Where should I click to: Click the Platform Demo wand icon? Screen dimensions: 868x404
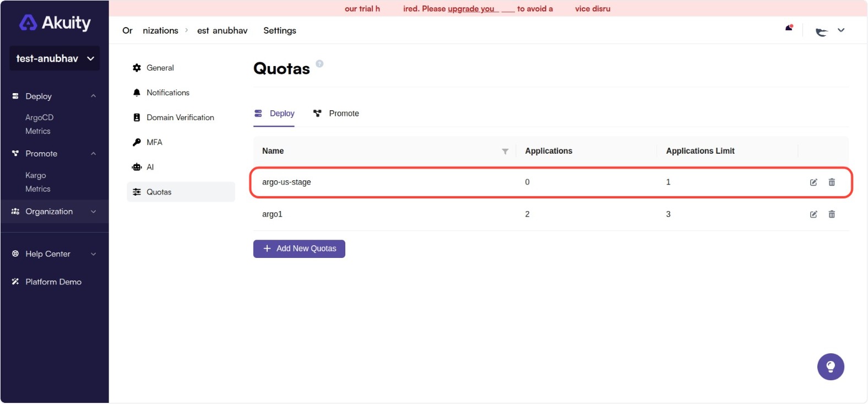point(15,282)
